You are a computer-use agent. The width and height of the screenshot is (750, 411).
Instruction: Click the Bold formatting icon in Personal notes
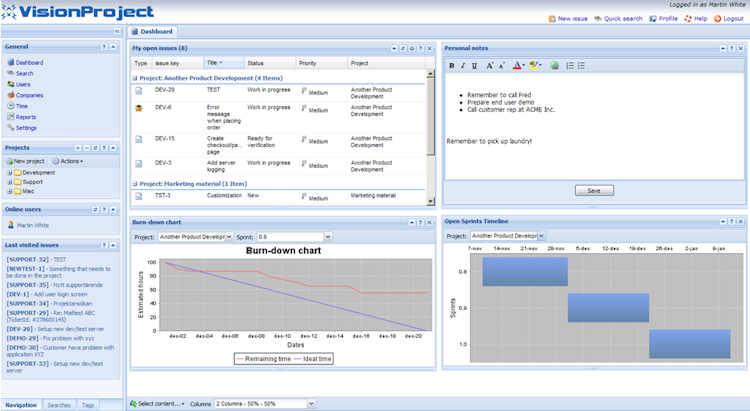451,65
